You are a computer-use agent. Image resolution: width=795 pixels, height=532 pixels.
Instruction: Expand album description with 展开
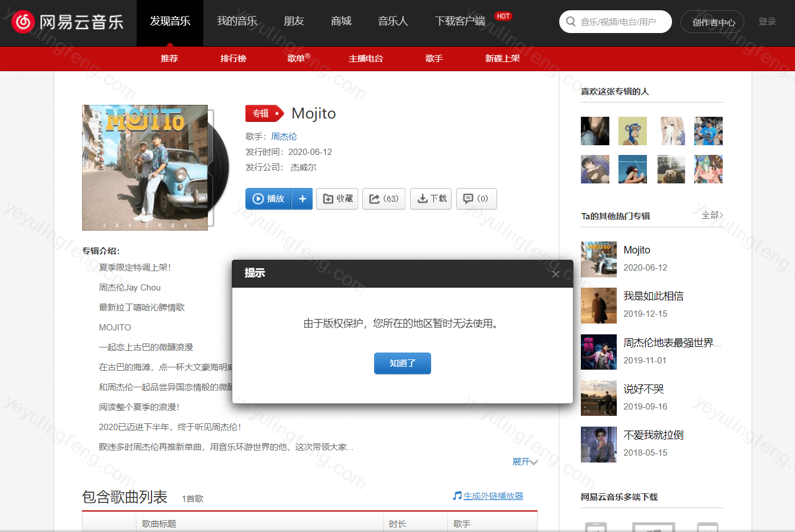tap(524, 462)
